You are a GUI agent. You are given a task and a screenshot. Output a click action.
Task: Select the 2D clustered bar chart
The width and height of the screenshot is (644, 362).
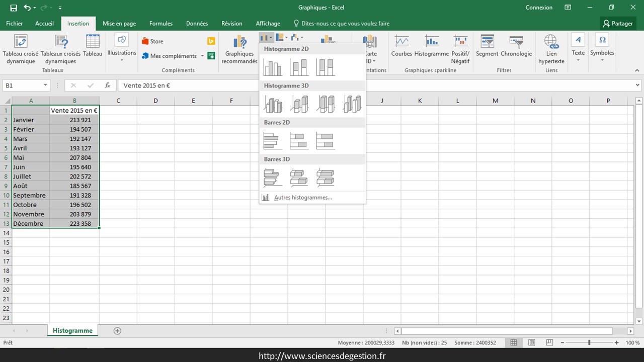point(273,141)
